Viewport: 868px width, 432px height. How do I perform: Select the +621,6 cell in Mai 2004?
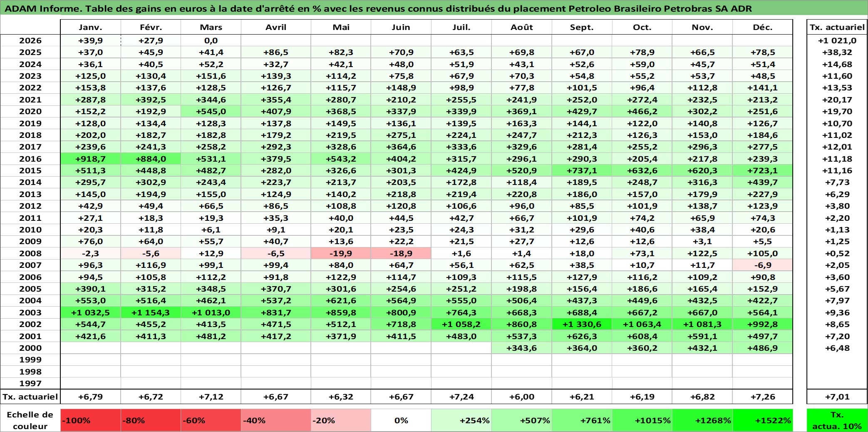click(x=341, y=300)
